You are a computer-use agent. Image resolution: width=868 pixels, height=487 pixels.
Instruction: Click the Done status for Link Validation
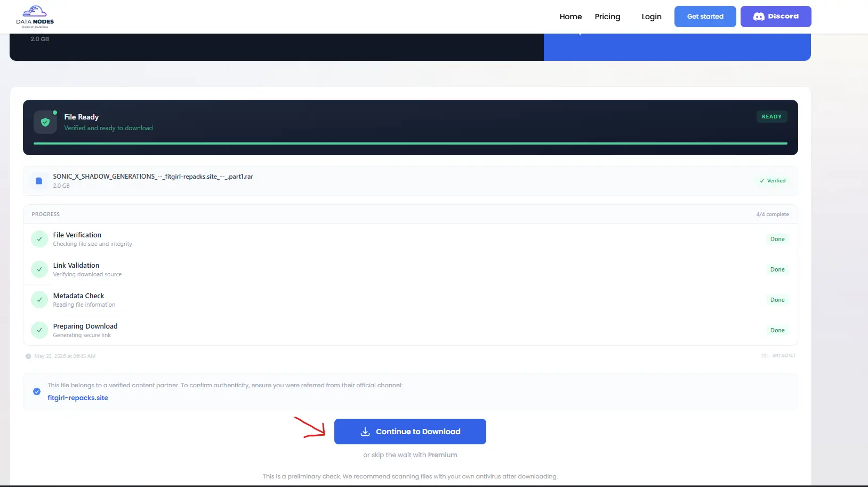[x=777, y=269]
